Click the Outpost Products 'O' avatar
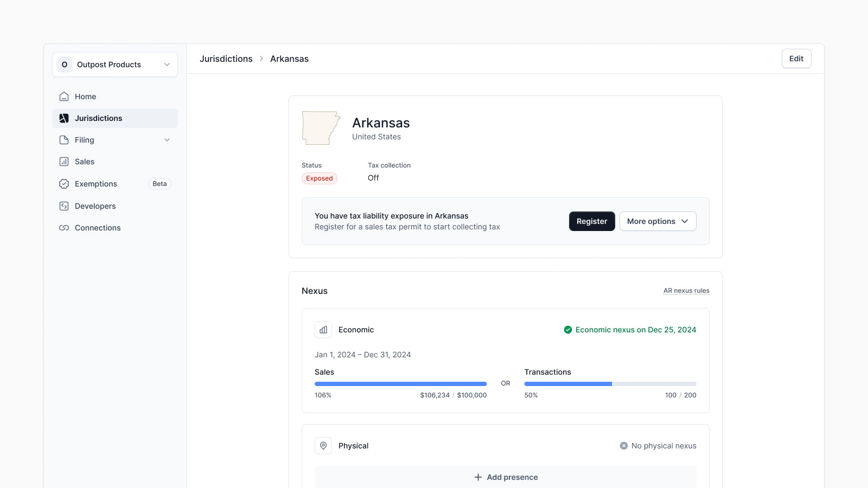 pyautogui.click(x=65, y=65)
